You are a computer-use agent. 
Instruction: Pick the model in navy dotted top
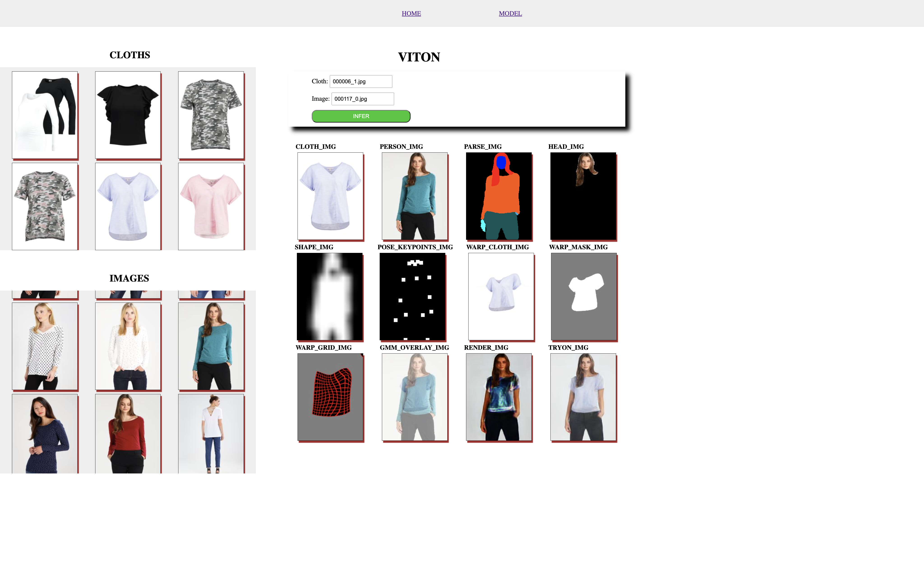click(45, 434)
